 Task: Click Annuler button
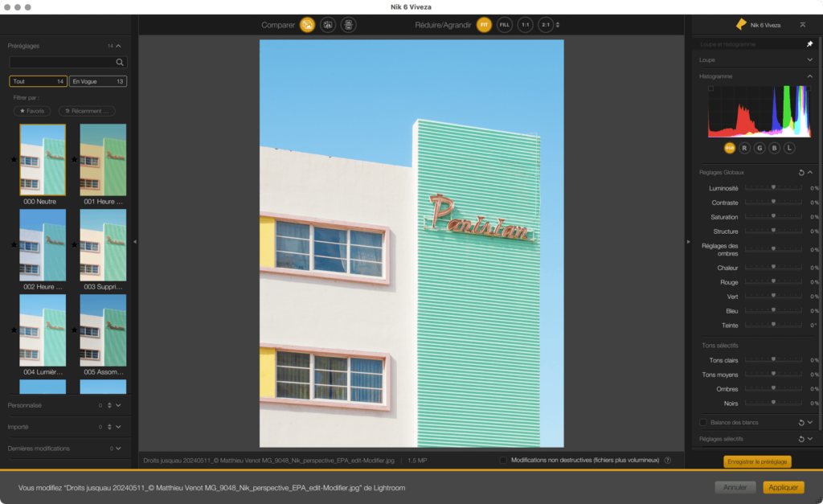735,487
